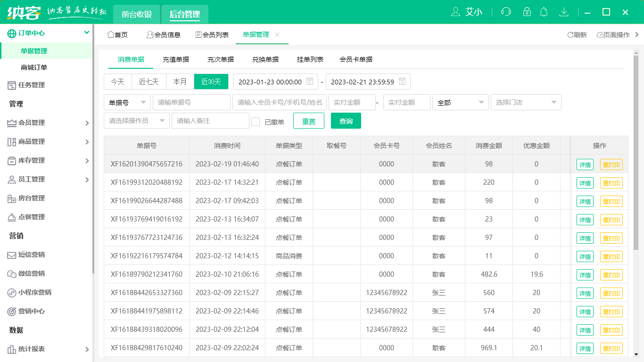The width and height of the screenshot is (644, 362).
Task: Open the 选择门店 store dropdown
Action: 526,102
